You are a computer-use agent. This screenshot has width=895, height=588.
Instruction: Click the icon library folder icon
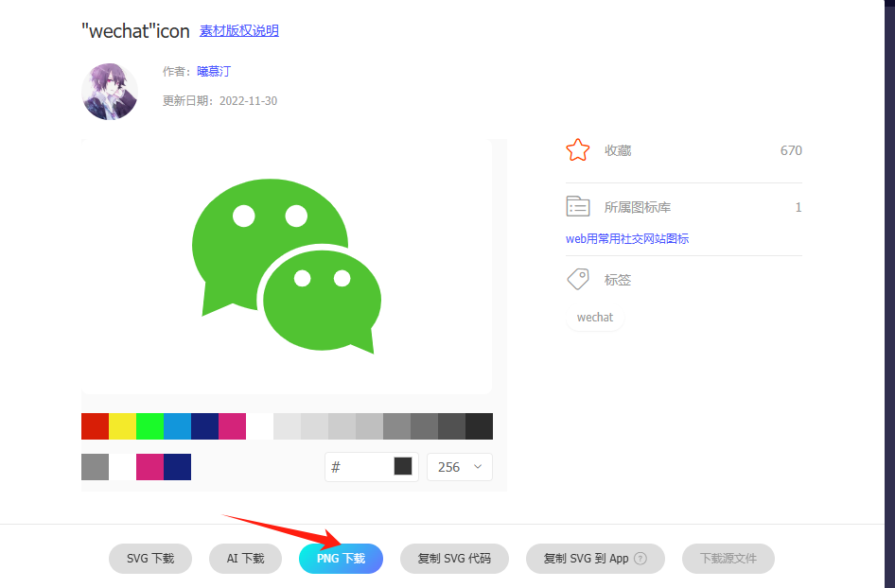click(x=577, y=207)
